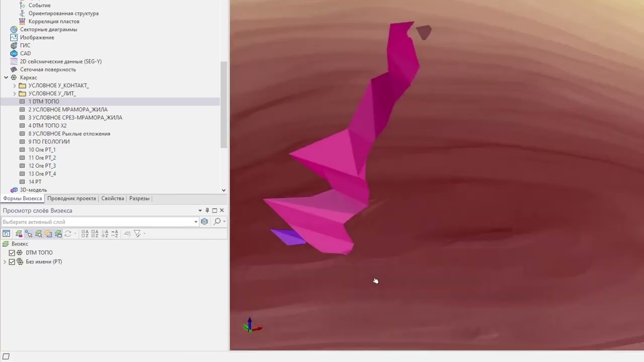Uncheck the DTM ТОПО layer checkbox

(12, 253)
